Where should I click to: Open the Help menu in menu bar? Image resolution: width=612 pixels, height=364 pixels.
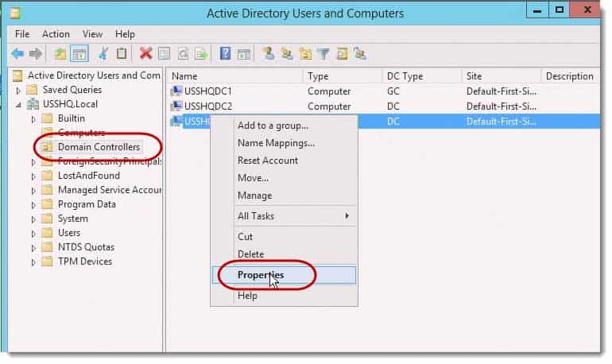click(x=125, y=34)
